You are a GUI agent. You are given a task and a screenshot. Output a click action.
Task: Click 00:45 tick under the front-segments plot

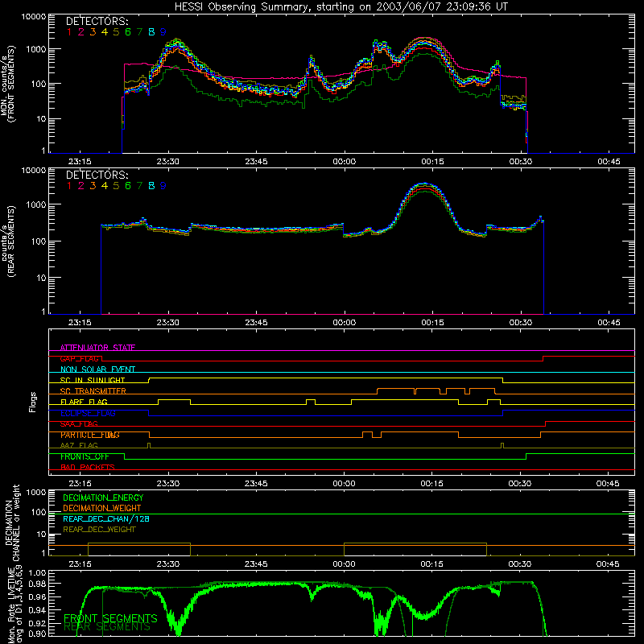coord(609,162)
